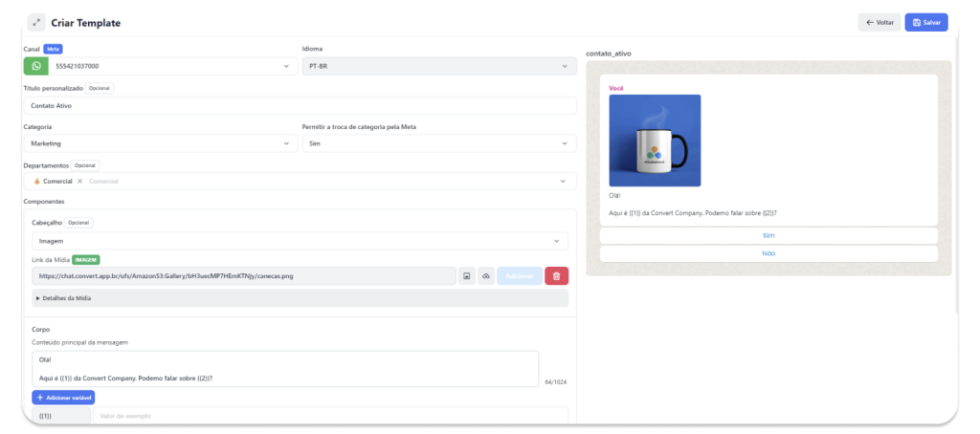Open the Cabeçalho Imagem type dropdown
The image size is (980, 434).
pyautogui.click(x=300, y=240)
